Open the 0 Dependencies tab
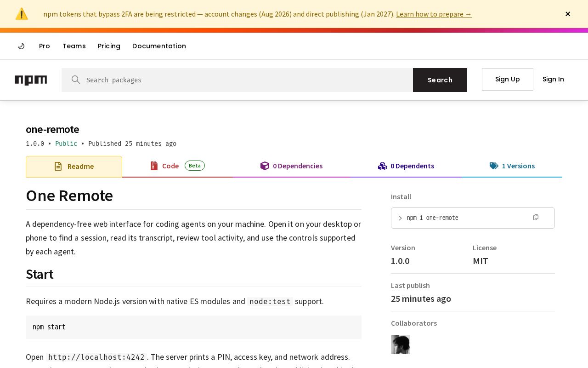588x368 pixels. pos(291,166)
